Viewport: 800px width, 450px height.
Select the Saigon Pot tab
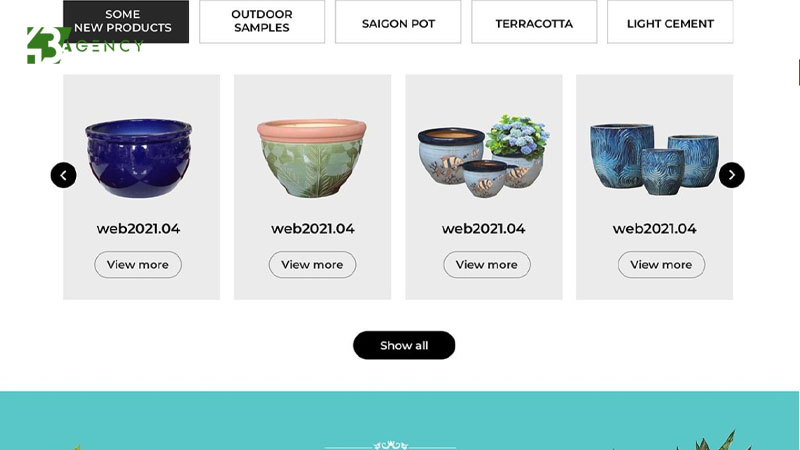click(398, 21)
